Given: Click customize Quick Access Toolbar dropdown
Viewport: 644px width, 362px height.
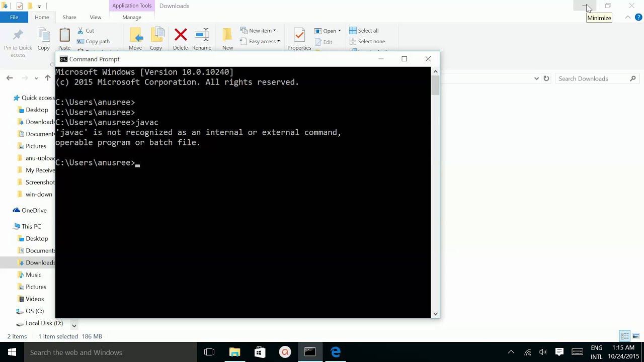Looking at the screenshot, I should (39, 6).
